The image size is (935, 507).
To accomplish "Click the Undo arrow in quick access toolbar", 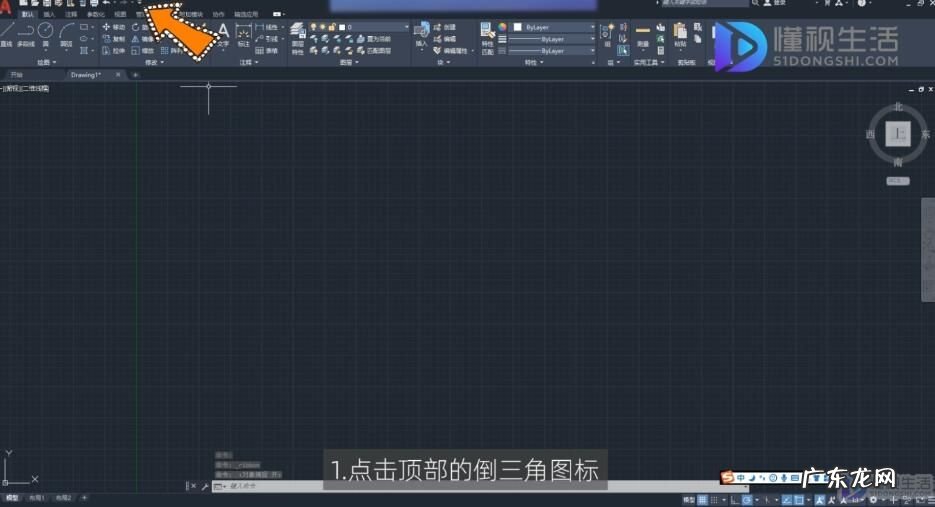I will pyautogui.click(x=106, y=3).
